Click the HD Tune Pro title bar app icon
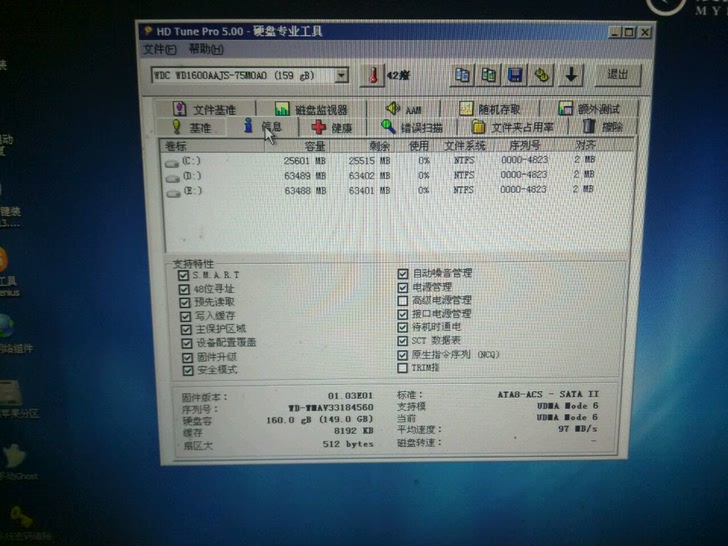Viewport: 728px width, 546px height. pyautogui.click(x=148, y=31)
